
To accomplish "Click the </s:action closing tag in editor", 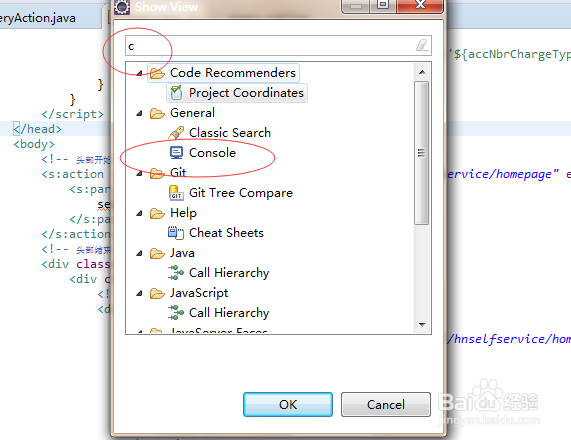I will pyautogui.click(x=76, y=234).
